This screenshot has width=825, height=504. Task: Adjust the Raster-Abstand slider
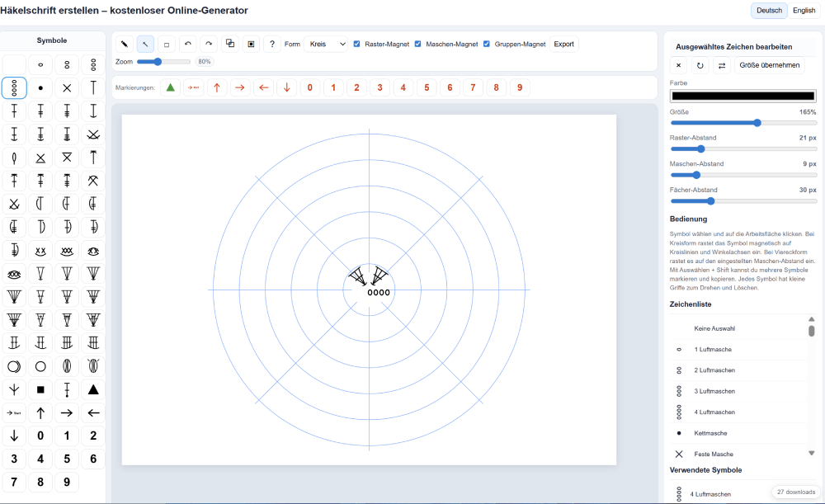743,148
